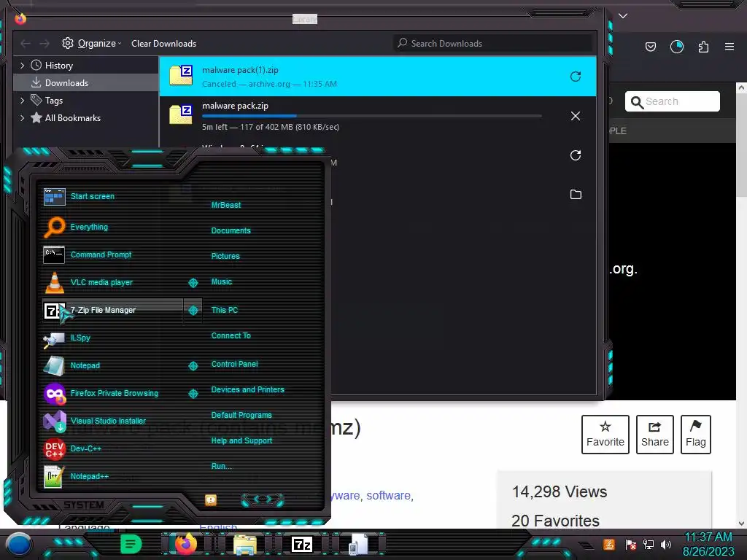Click the page scrollbar up arrow
The height and width of the screenshot is (560, 747).
741,87
